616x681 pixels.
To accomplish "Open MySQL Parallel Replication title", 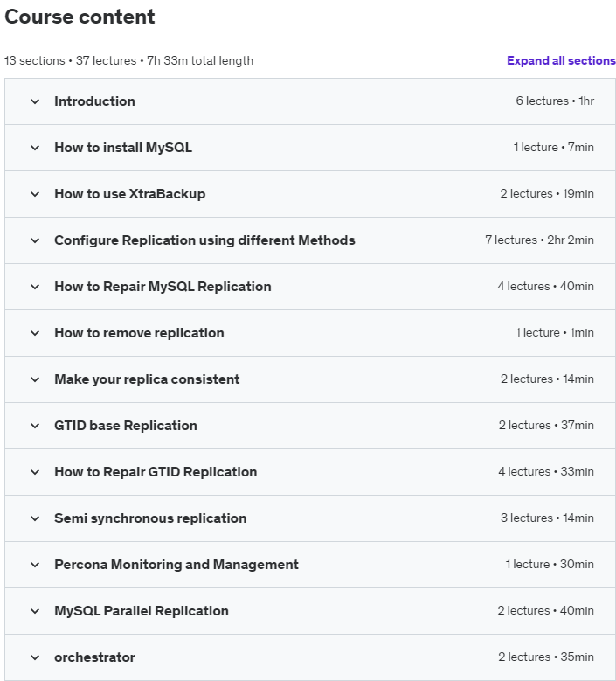I will pos(141,611).
